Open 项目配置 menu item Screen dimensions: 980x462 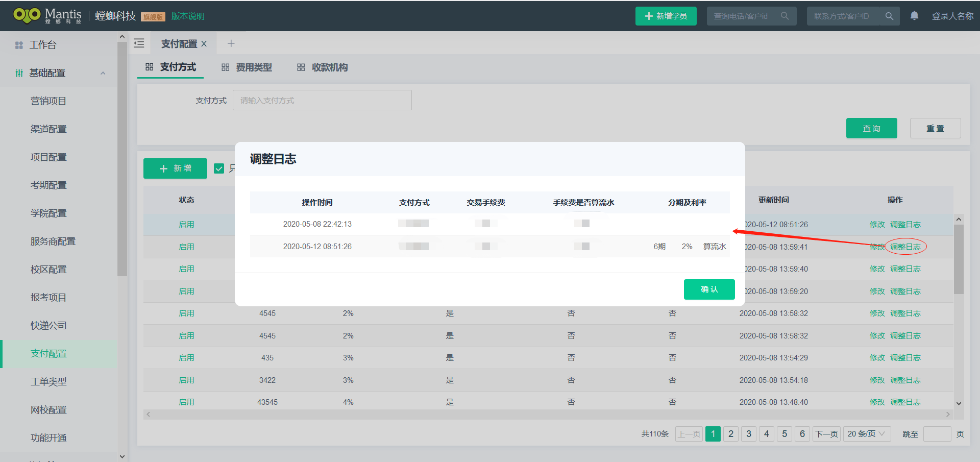(x=48, y=157)
